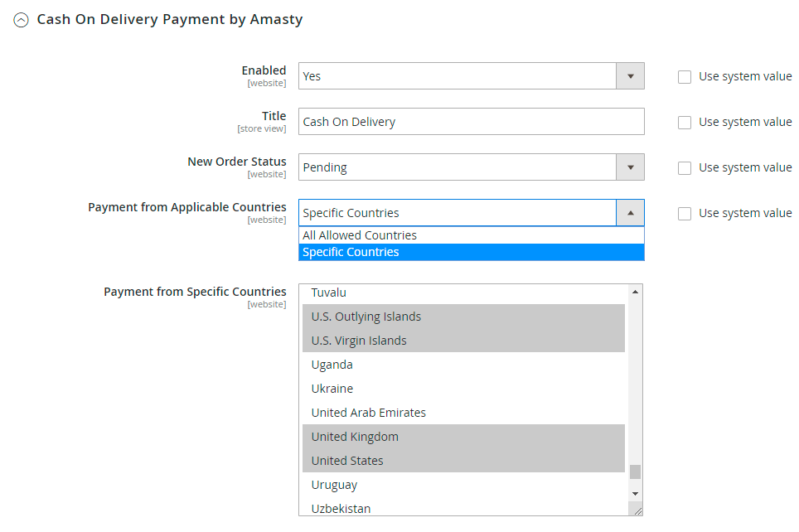Tick Use system value for New Order Status
This screenshot has height=532, width=799.
click(x=685, y=168)
